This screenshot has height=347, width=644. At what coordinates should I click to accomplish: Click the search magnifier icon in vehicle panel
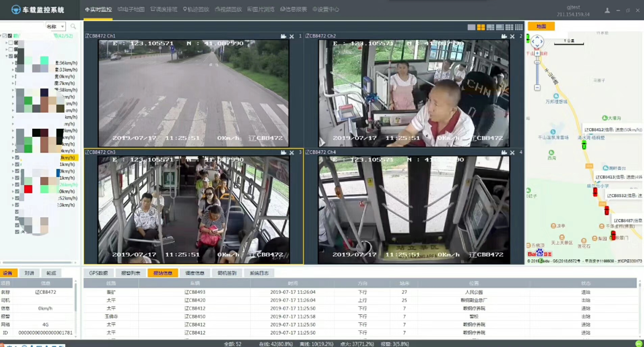(x=73, y=26)
